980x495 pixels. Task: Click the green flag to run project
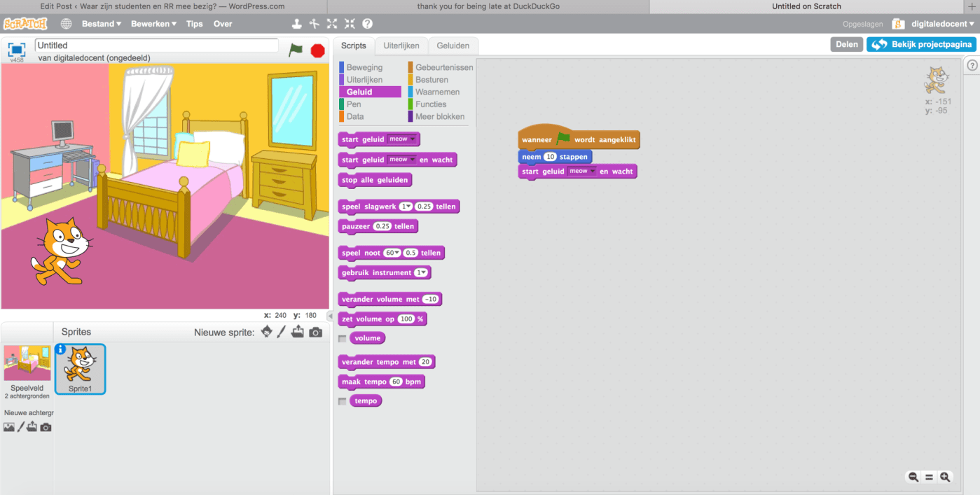tap(296, 50)
